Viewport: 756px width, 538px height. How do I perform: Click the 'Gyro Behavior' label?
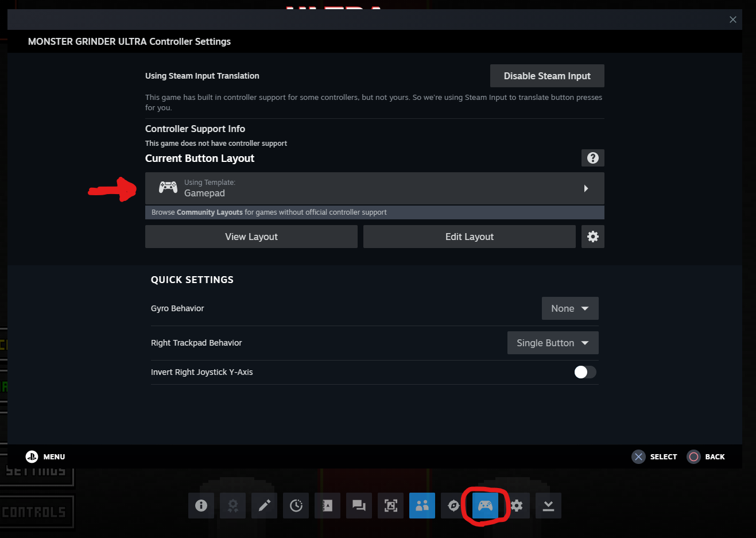(x=177, y=308)
